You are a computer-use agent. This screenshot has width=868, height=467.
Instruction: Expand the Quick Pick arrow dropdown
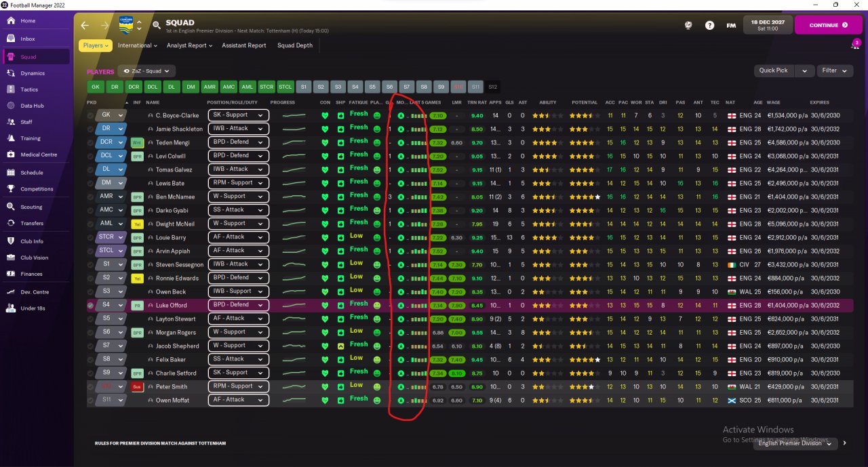805,70
